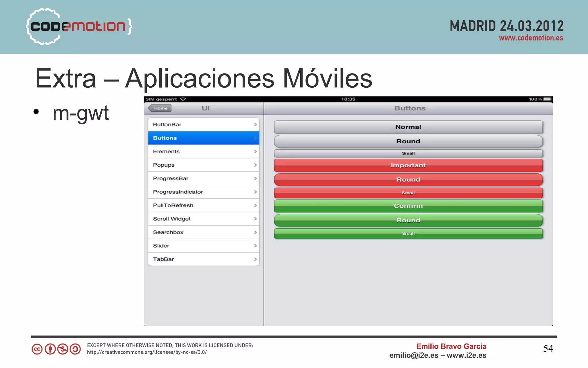Tap the Home back button
The width and height of the screenshot is (588, 368).
(160, 108)
